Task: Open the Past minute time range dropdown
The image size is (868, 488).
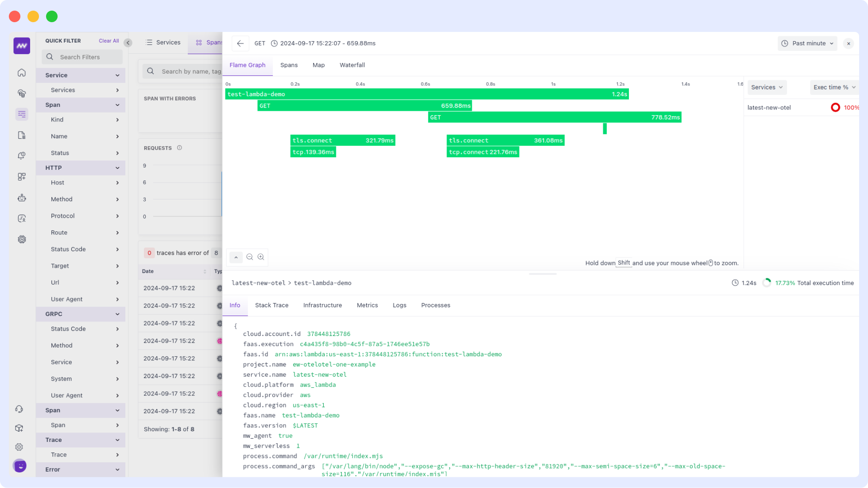Action: coord(807,43)
